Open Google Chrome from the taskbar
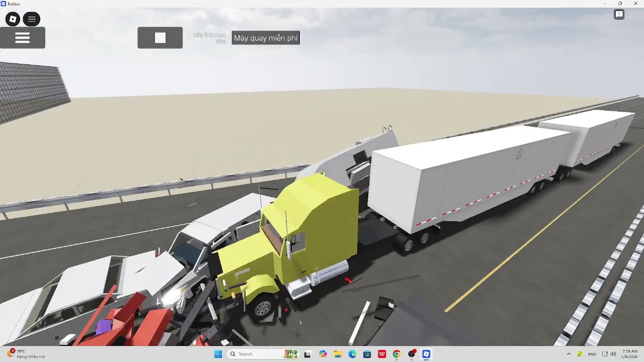 [396, 354]
